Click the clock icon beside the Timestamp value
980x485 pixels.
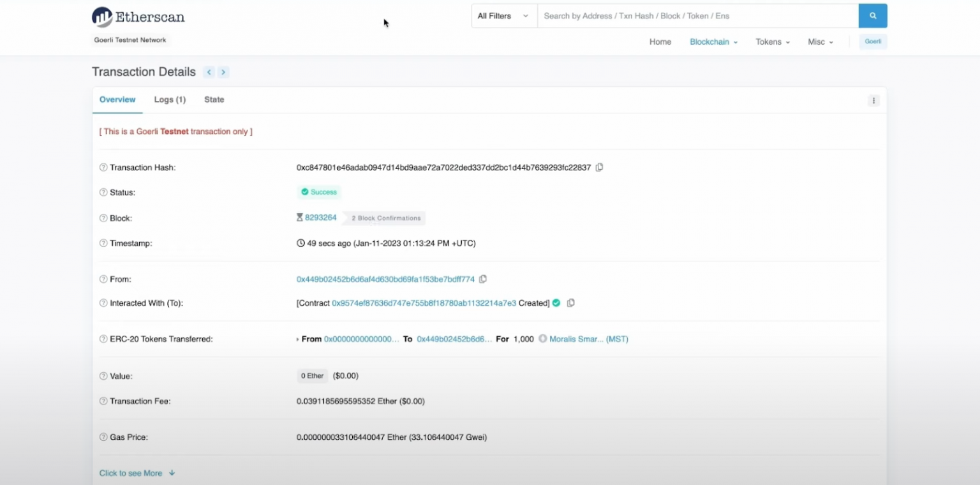click(300, 243)
